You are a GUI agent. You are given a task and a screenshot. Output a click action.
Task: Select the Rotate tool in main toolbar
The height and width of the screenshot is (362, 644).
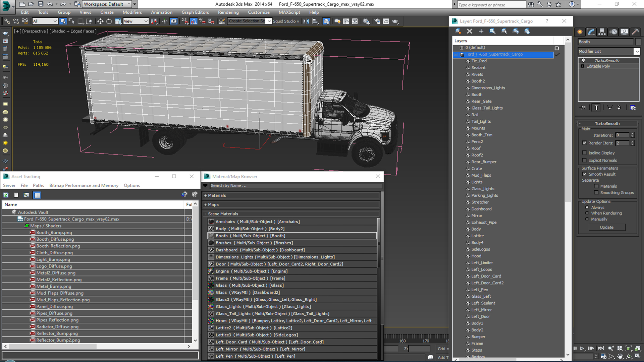point(109,21)
